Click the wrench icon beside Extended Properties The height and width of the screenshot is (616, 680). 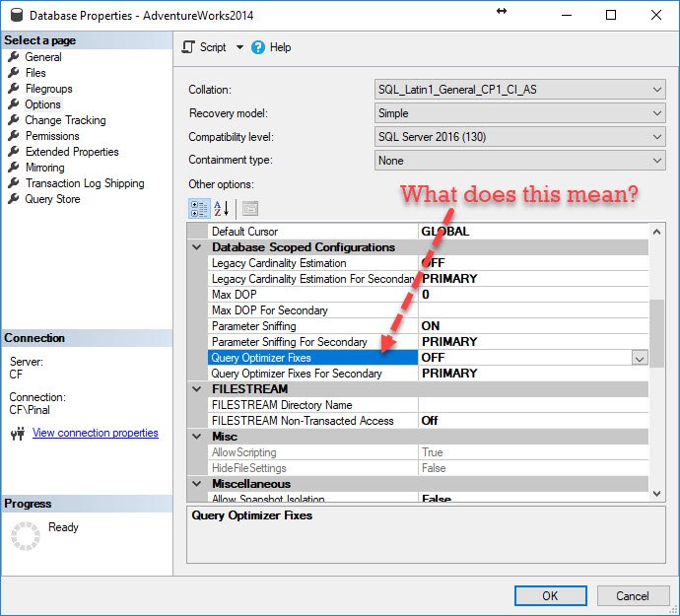[14, 152]
